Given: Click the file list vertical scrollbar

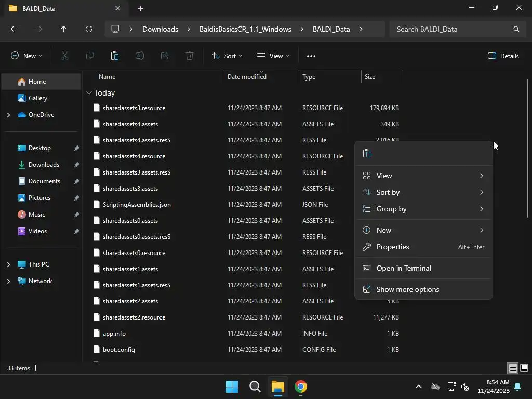Looking at the screenshot, I should (528, 148).
